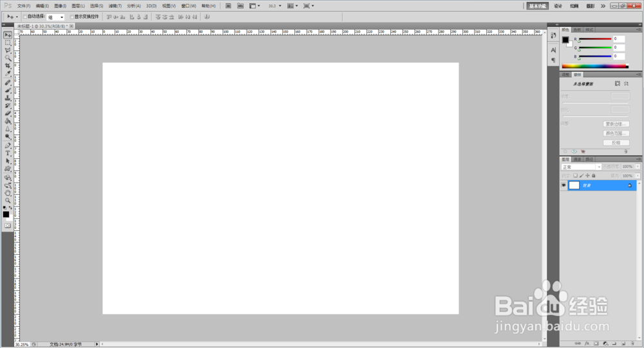The width and height of the screenshot is (644, 348).
Task: Toggle lock position in Layers panel
Action: point(587,176)
